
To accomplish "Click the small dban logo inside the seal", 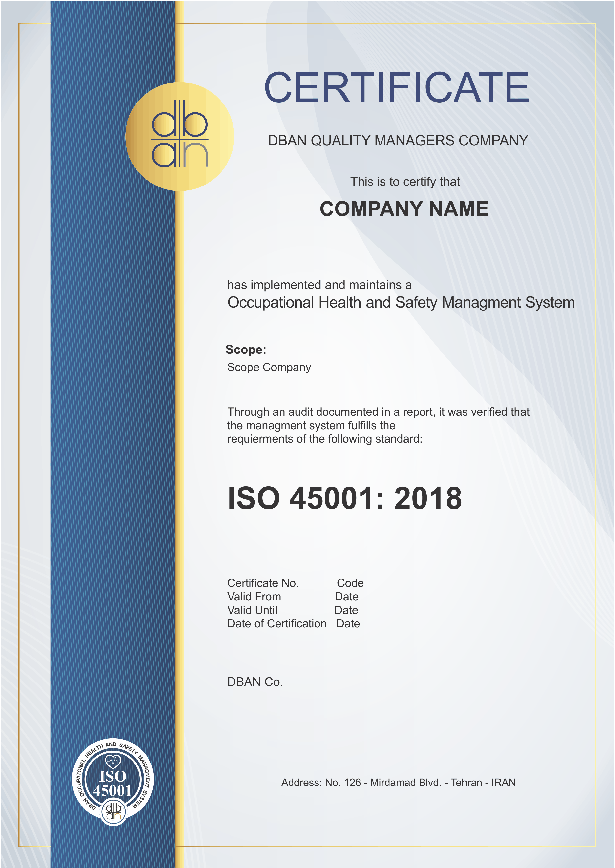I will pos(113,811).
